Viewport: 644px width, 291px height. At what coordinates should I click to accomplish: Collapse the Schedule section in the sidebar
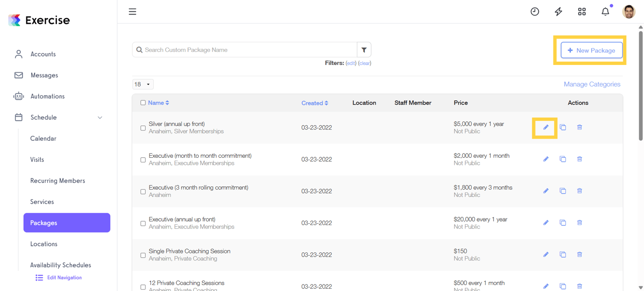point(99,117)
